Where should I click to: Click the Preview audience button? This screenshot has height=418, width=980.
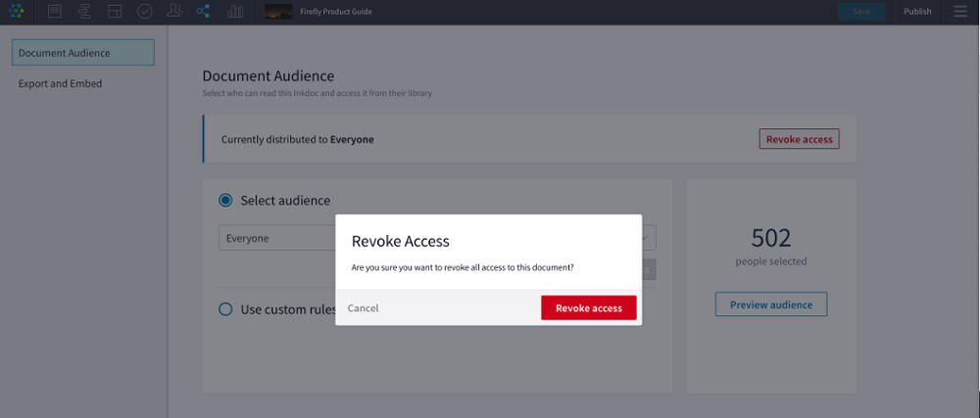771,304
